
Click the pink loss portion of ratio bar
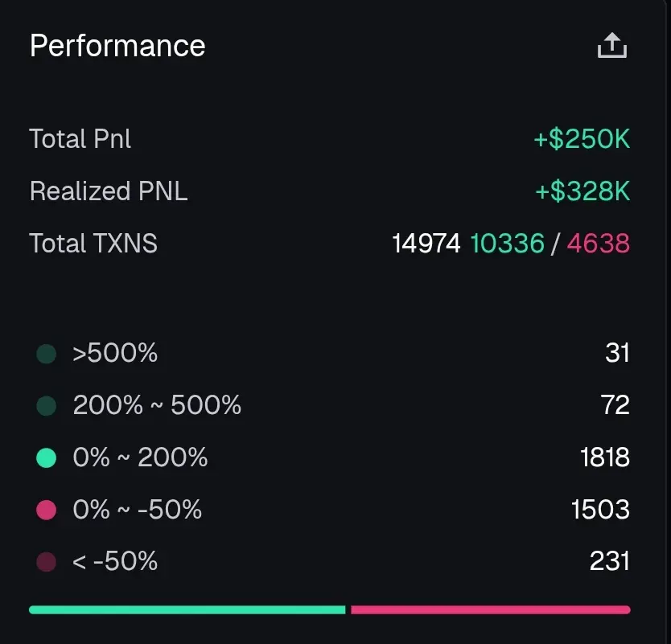[490, 609]
